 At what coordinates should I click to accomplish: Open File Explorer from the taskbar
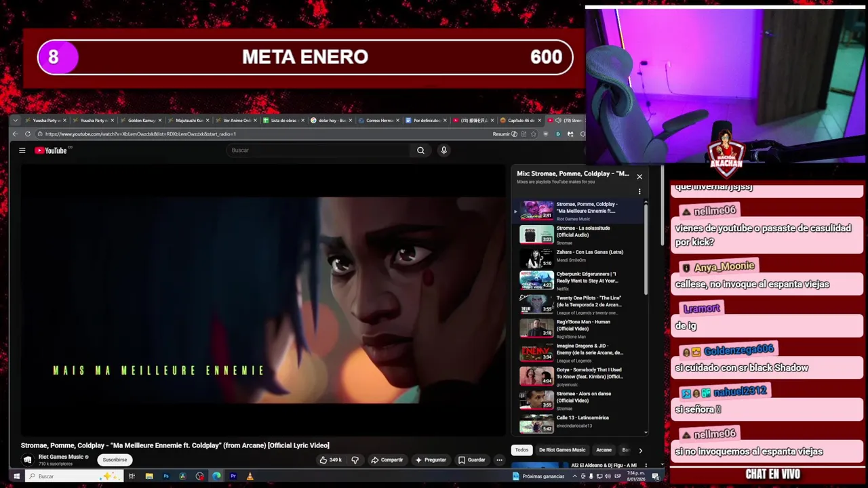[x=149, y=476]
